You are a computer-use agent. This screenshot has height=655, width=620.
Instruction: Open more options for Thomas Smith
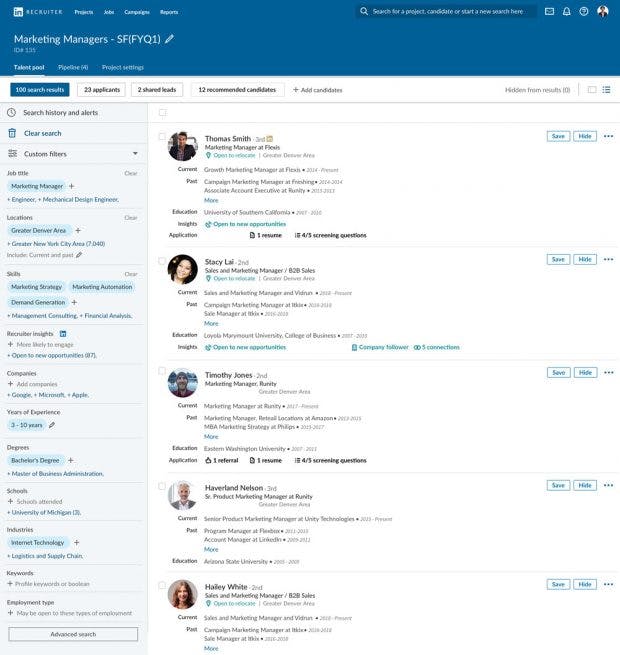[x=608, y=136]
